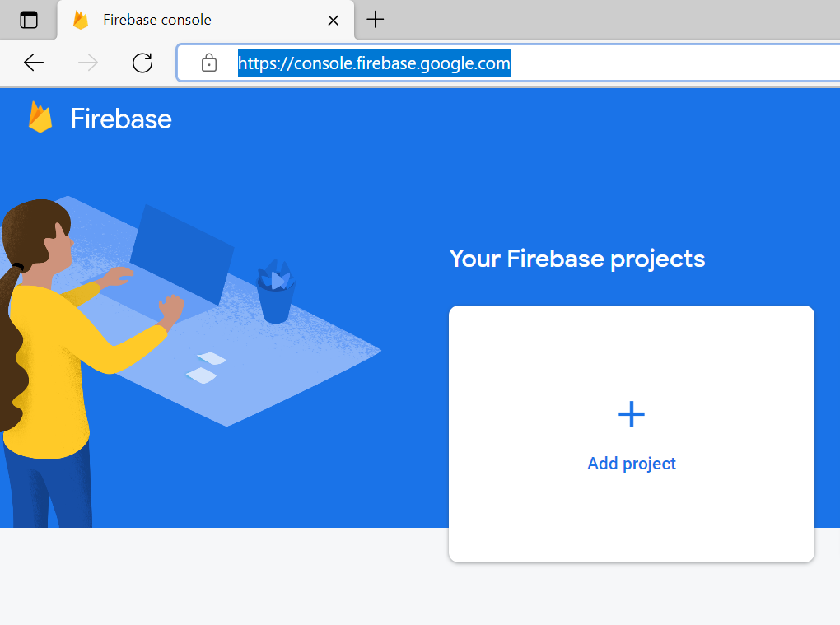Open a new browser tab

376,20
